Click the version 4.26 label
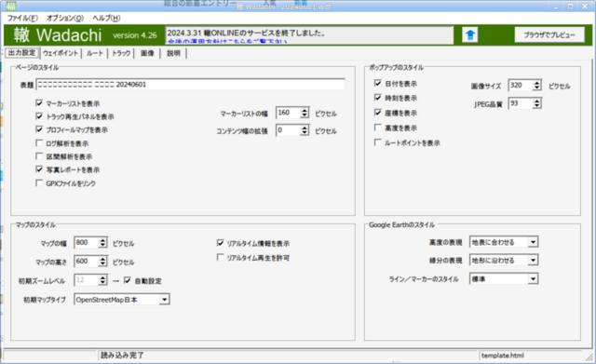Image resolution: width=596 pixels, height=364 pixels. [135, 35]
